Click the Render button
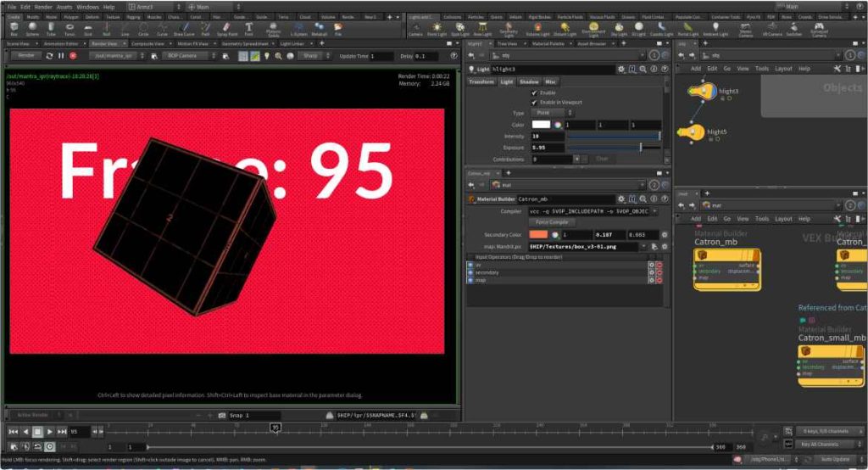 click(26, 55)
